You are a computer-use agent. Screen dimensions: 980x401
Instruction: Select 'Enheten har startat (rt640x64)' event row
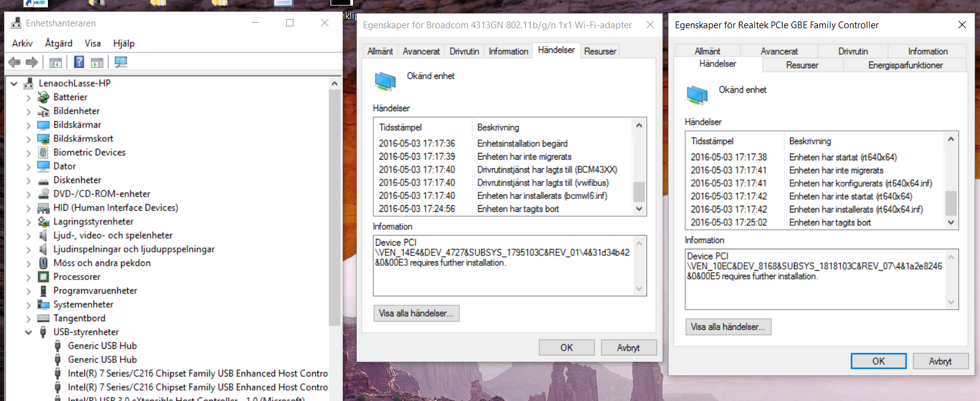[x=815, y=157]
